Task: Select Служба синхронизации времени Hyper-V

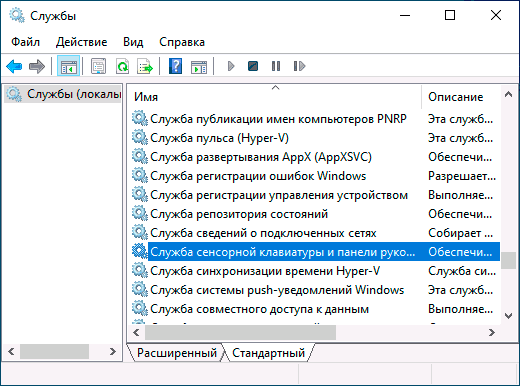Action: 265,271
